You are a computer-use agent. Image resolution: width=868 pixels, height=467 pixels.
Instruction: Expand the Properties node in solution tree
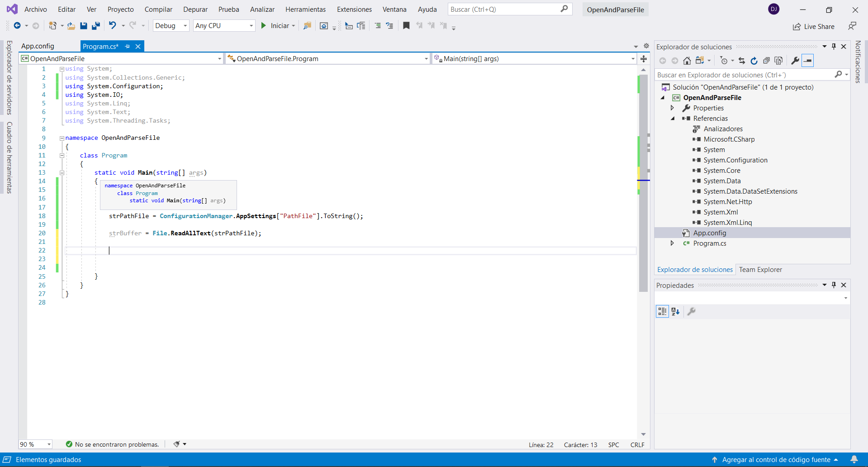click(672, 108)
